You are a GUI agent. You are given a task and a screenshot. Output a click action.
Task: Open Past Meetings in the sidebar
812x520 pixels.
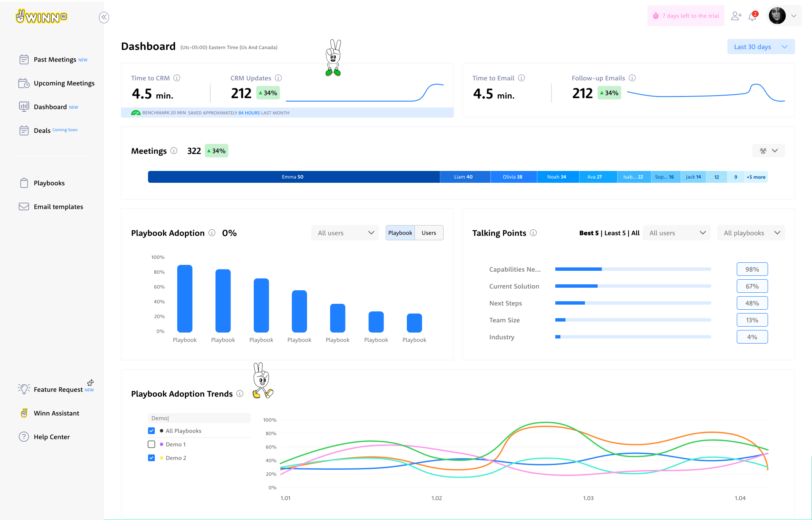pyautogui.click(x=55, y=60)
